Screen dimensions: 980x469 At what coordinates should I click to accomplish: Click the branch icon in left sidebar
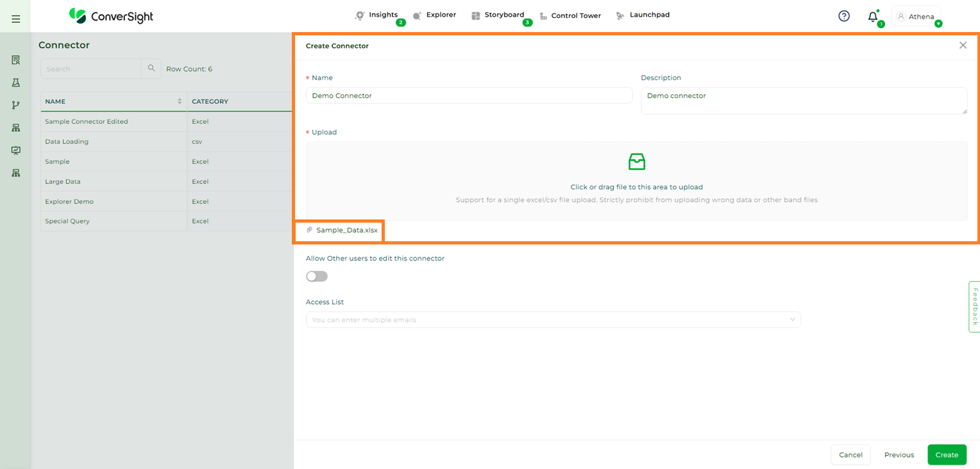(16, 105)
